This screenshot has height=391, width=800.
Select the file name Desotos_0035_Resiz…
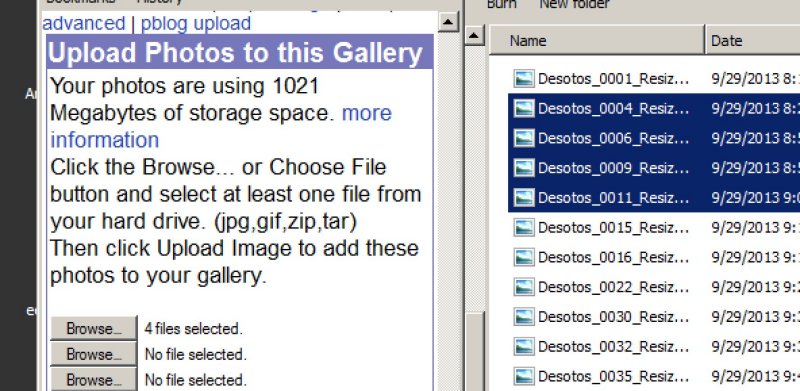(614, 376)
